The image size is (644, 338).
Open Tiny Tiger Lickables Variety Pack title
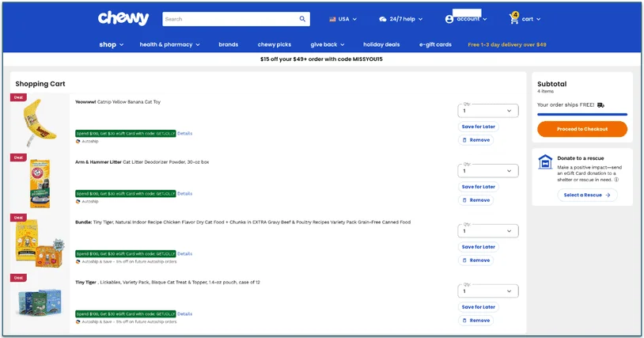(168, 282)
